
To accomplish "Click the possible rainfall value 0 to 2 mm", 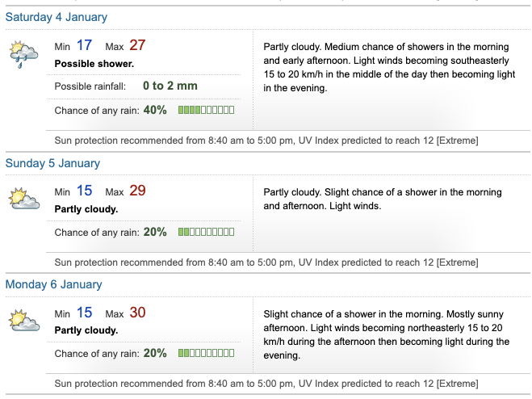I will pyautogui.click(x=170, y=86).
